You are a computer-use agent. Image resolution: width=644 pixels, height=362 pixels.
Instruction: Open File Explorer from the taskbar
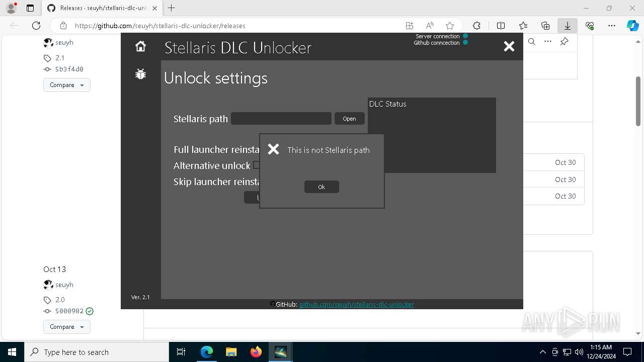(231, 352)
